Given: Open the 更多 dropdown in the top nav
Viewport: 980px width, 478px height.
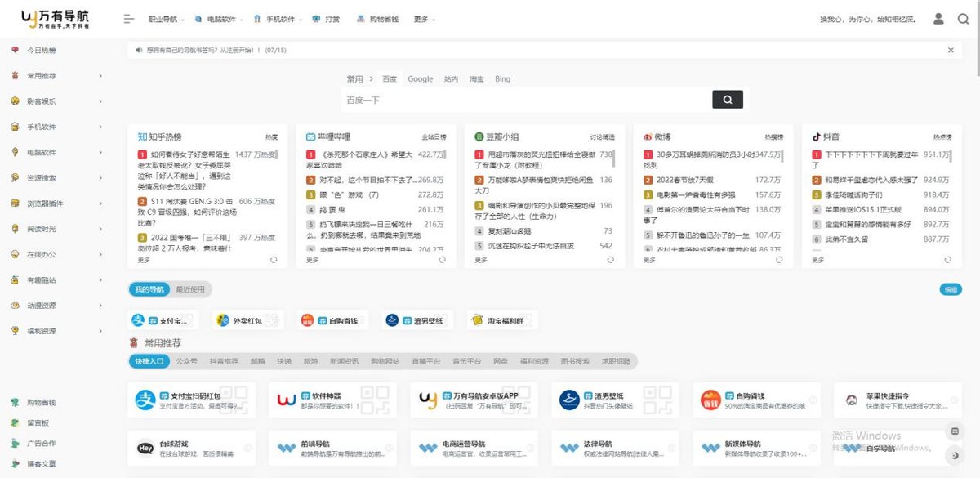Looking at the screenshot, I should coord(425,19).
